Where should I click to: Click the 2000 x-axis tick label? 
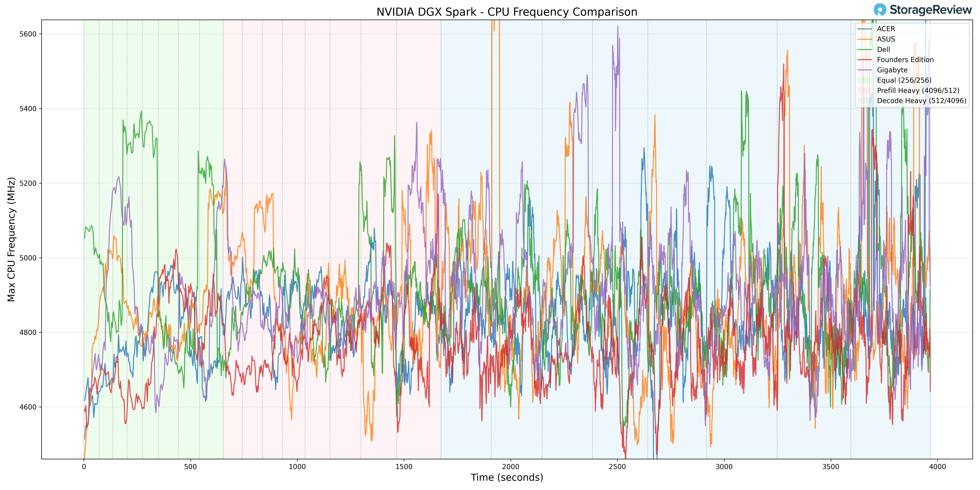coord(511,467)
